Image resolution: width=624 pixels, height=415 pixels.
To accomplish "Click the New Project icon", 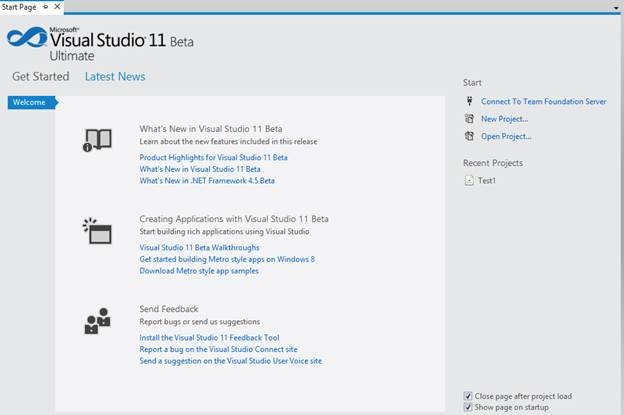I will 470,119.
